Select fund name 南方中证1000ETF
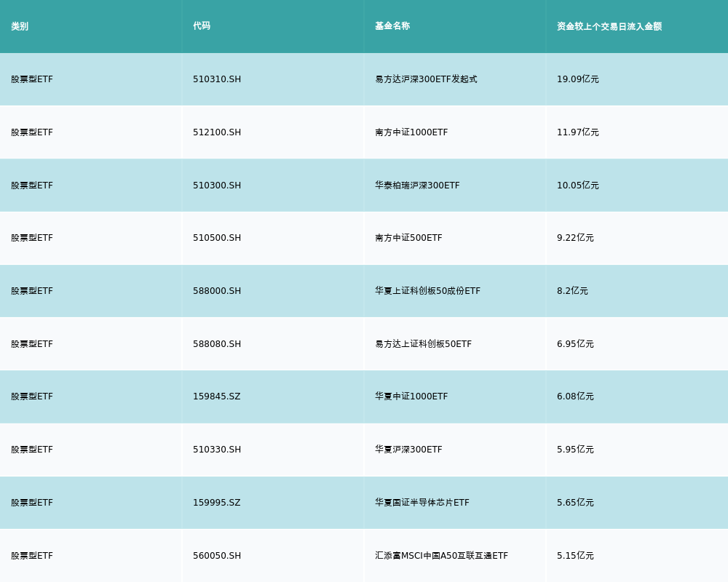Image resolution: width=728 pixels, height=582 pixels. 411,132
